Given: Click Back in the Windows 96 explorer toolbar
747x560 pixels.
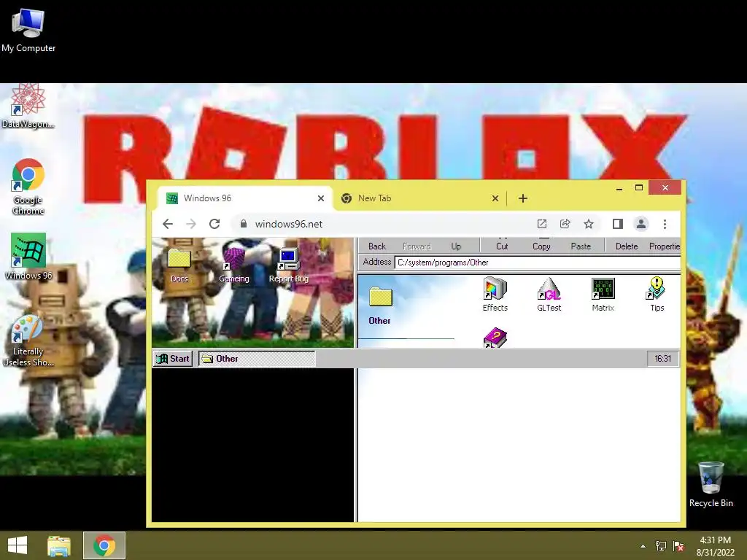Looking at the screenshot, I should coord(377,246).
